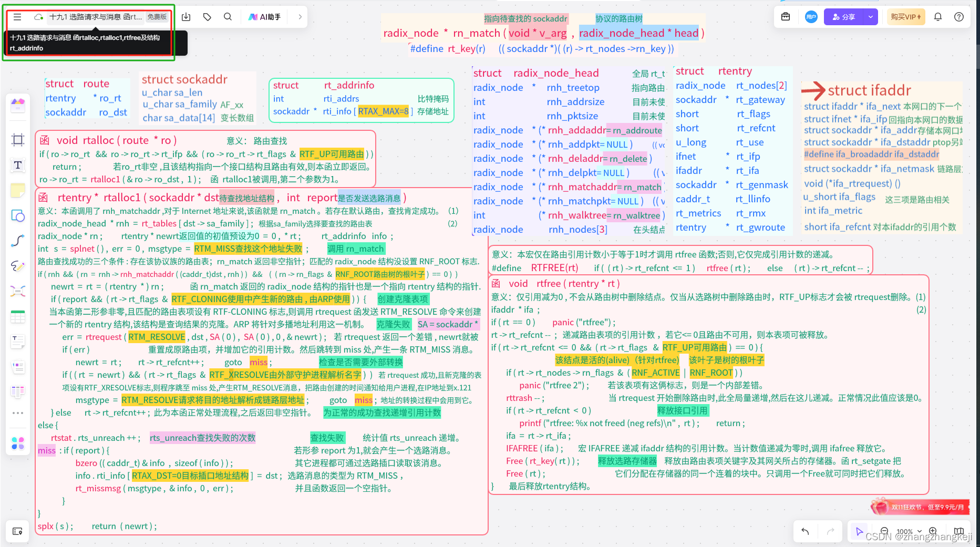Click the 购买VIP button
The width and height of the screenshot is (980, 547).
[x=906, y=17]
